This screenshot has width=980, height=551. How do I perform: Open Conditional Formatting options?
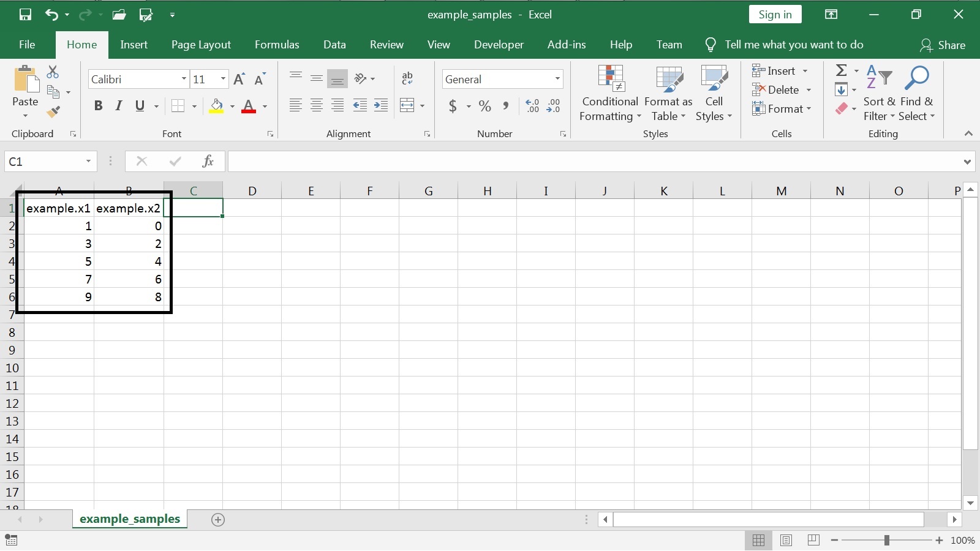(x=609, y=93)
